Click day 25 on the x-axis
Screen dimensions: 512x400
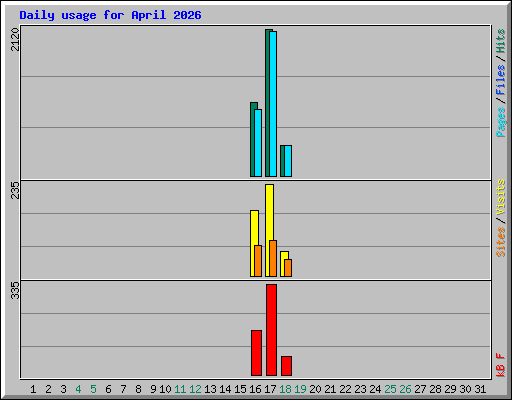pyautogui.click(x=390, y=389)
